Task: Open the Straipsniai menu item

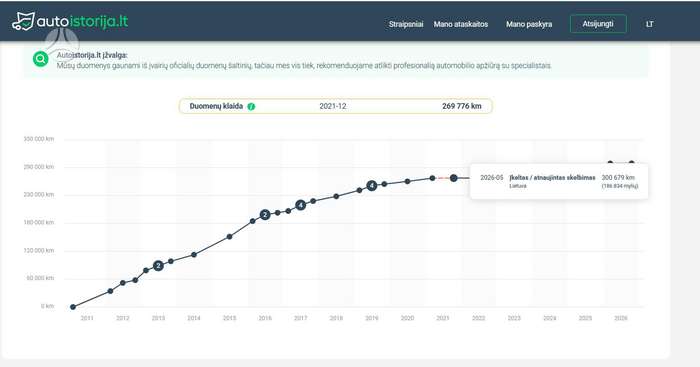Action: [405, 24]
